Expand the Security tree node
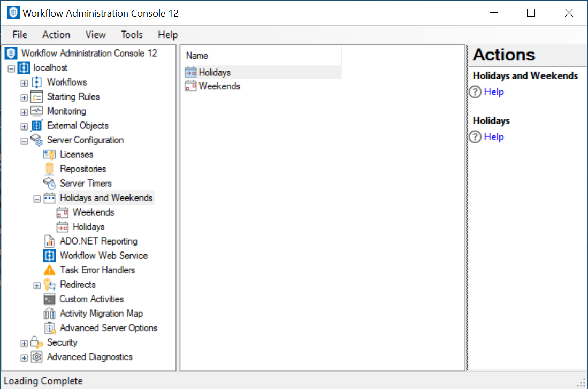The image size is (588, 389). (x=24, y=343)
